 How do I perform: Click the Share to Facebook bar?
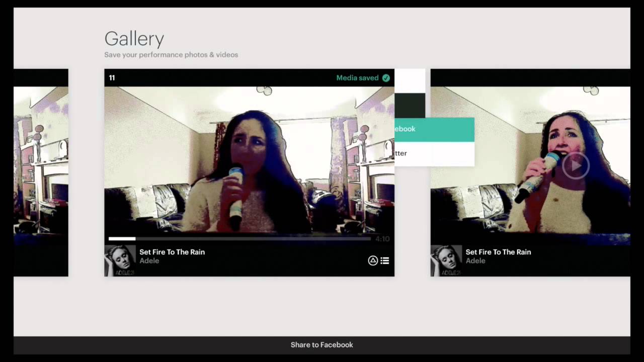click(322, 345)
